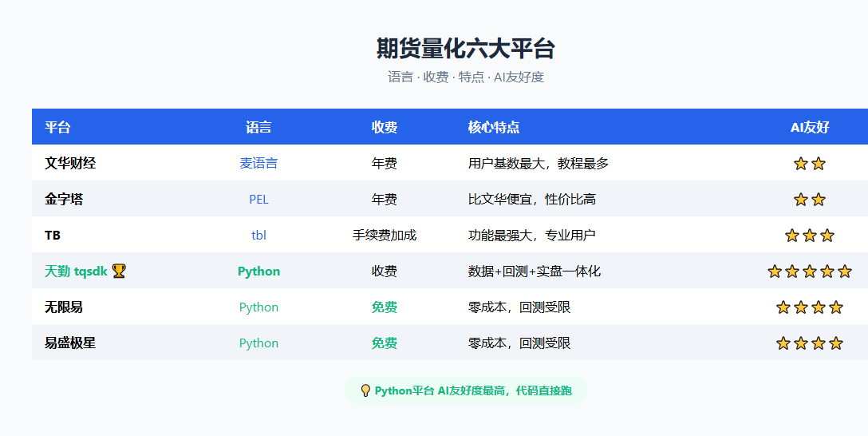Click the 免费 cell for 无限易
Viewport: 868px width, 436px height.
385,307
